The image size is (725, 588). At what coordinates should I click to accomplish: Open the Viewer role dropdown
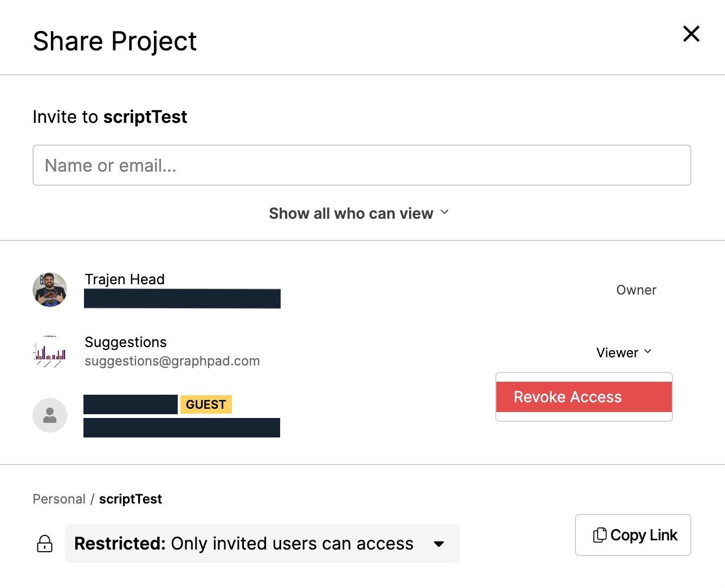624,352
